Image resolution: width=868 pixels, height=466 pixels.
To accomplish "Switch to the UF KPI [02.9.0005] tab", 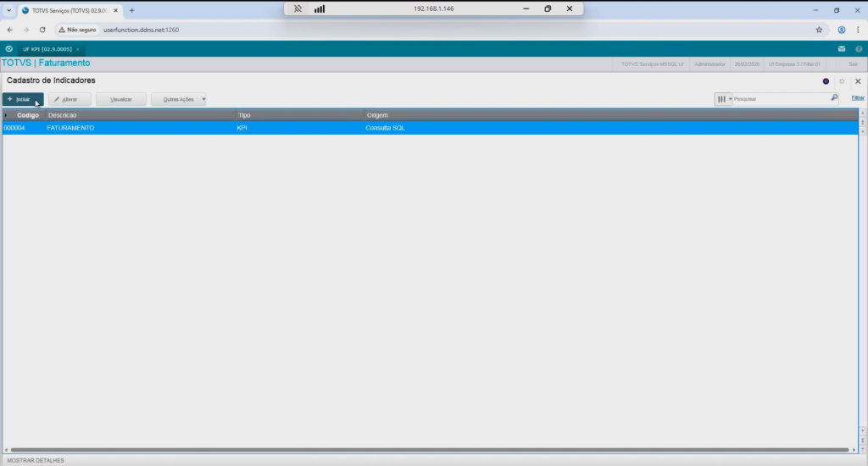I will point(47,49).
